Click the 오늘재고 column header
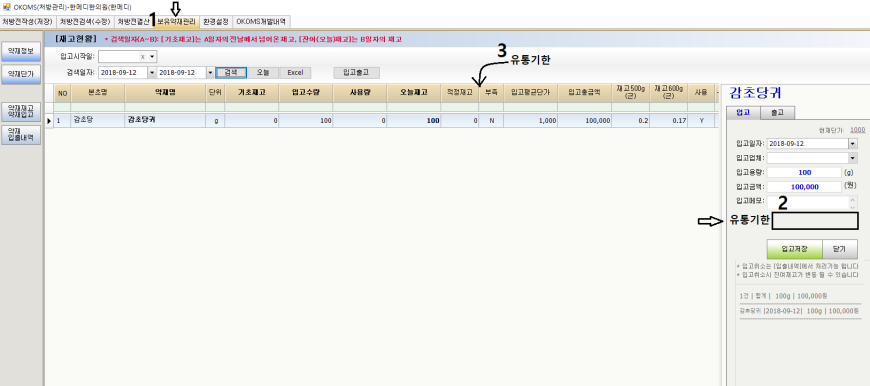Screen dimensions: 870x386 click(x=414, y=93)
